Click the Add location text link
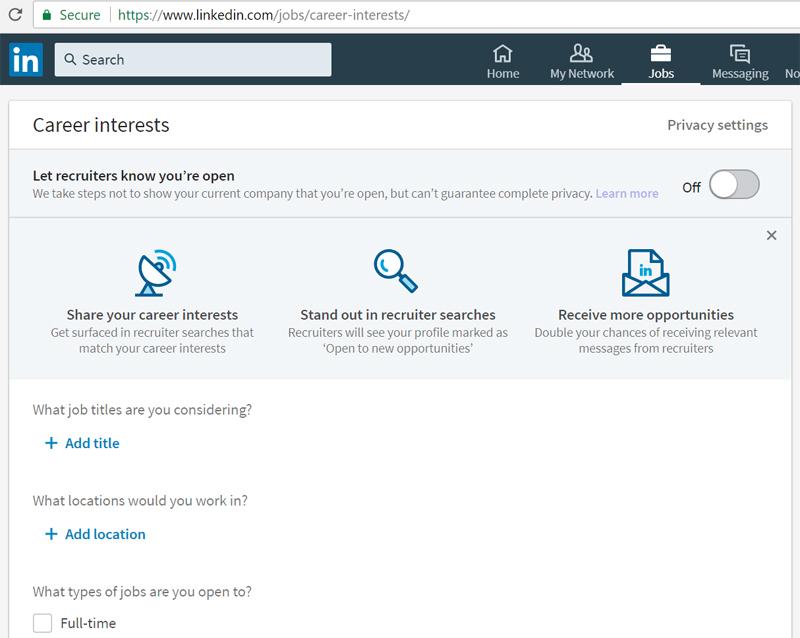Viewport: 800px width, 638px height. point(105,534)
